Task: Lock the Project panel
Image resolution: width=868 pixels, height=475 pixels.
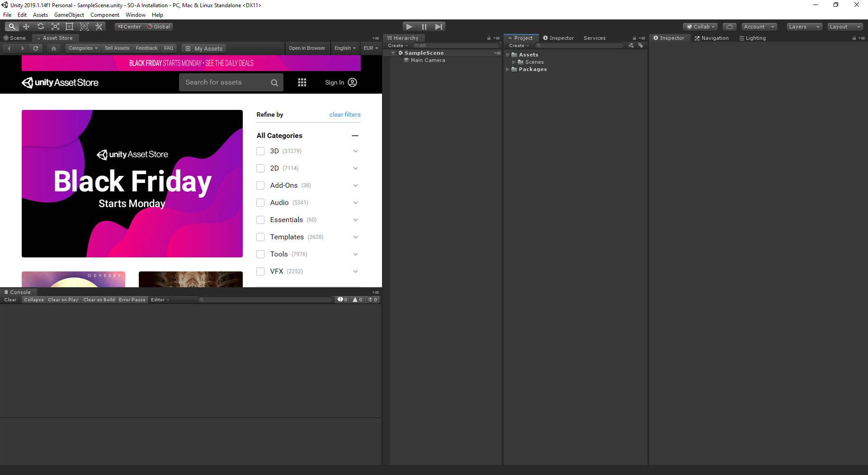Action: pos(634,38)
